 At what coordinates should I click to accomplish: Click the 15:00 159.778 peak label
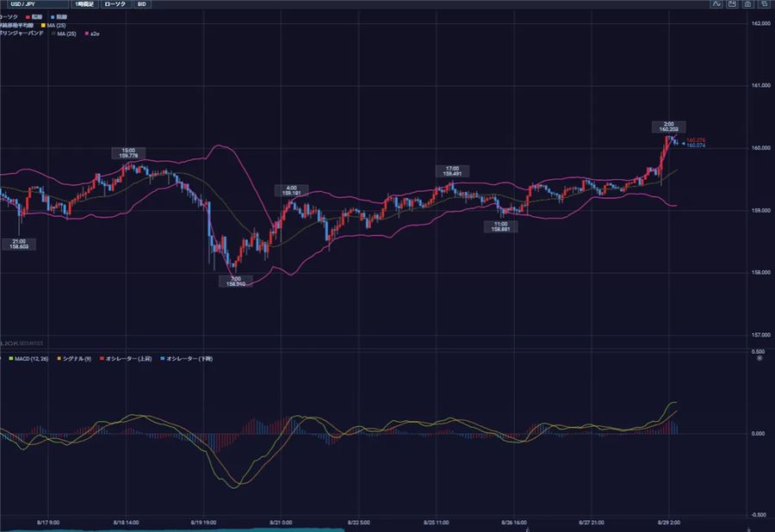[x=128, y=153]
